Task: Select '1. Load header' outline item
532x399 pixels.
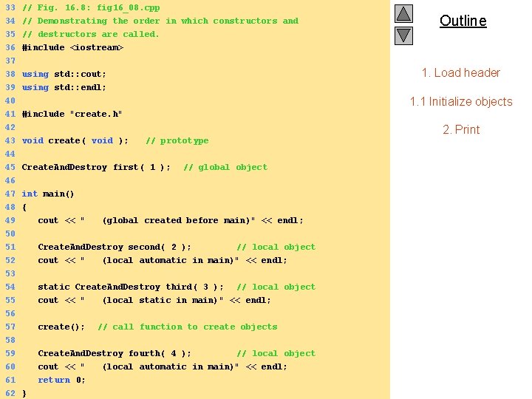Action: (x=461, y=72)
